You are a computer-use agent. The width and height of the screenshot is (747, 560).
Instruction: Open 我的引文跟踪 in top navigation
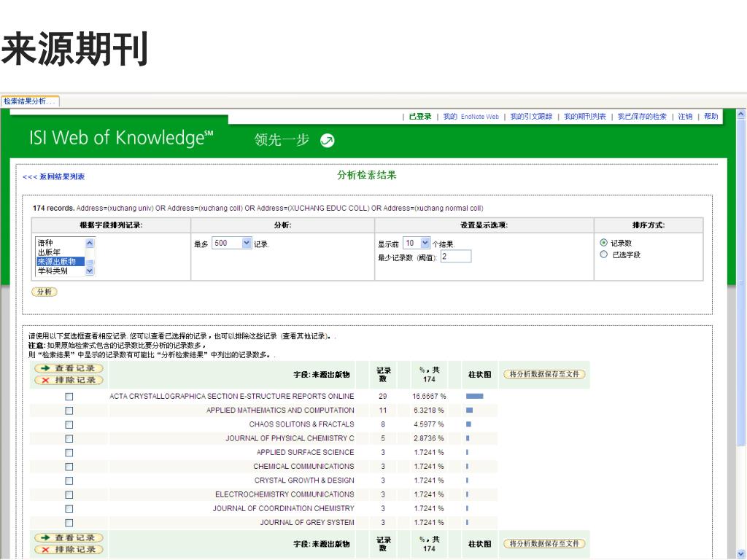coord(531,117)
